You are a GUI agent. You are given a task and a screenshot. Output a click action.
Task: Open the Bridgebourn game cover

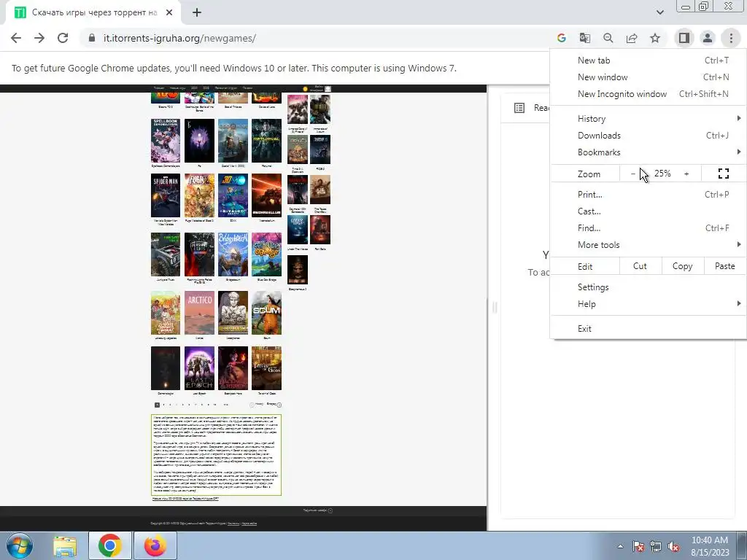[x=233, y=254]
